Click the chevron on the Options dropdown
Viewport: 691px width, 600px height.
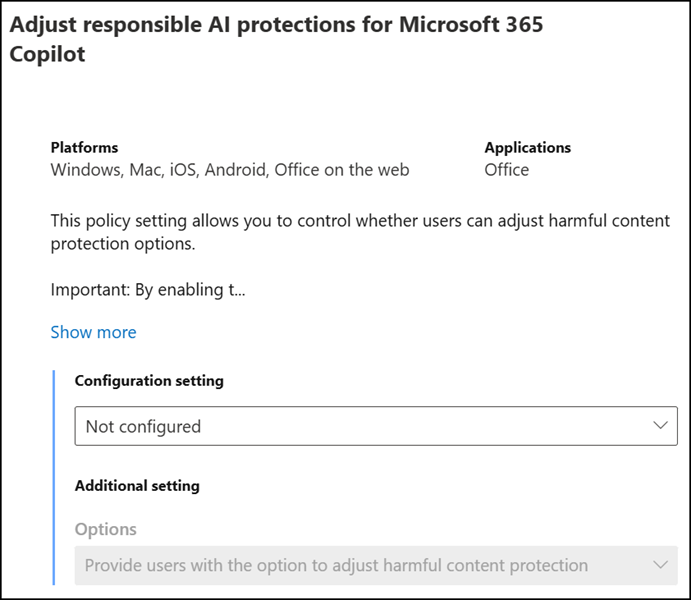pos(659,565)
